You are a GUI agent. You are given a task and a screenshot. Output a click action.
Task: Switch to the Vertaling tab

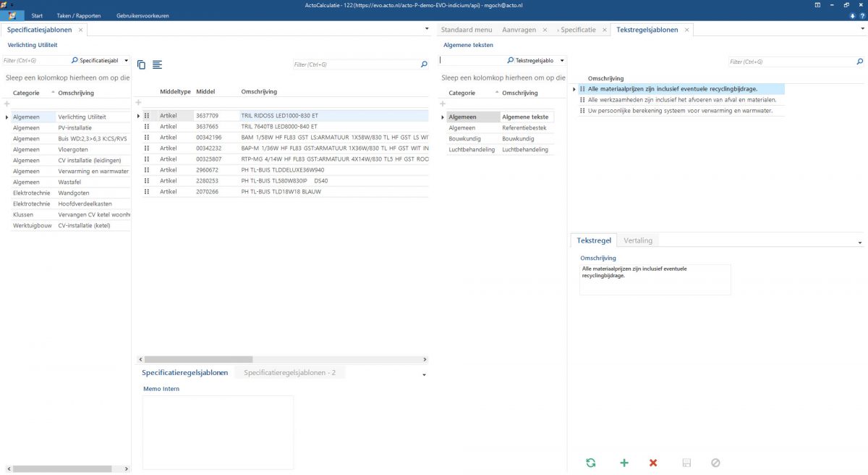(x=638, y=240)
